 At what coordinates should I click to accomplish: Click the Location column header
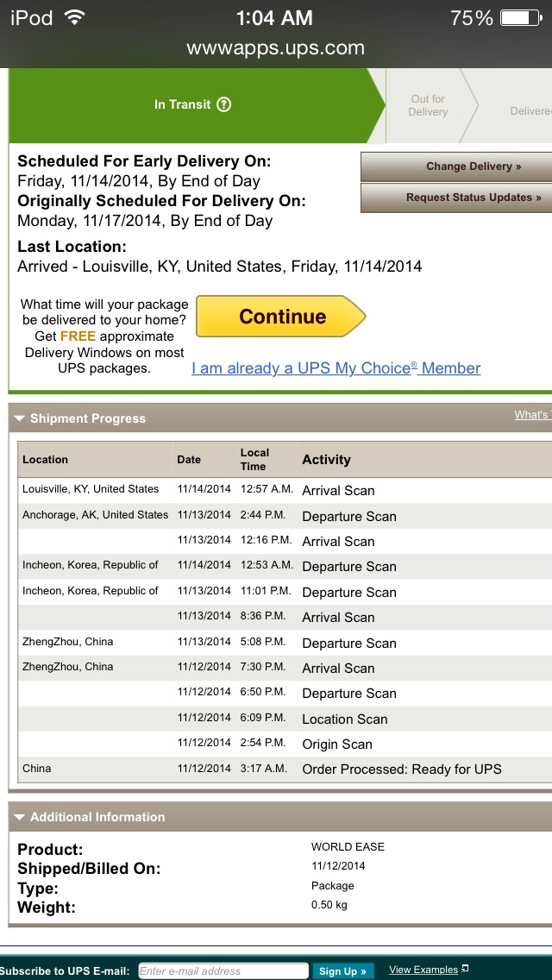[45, 459]
